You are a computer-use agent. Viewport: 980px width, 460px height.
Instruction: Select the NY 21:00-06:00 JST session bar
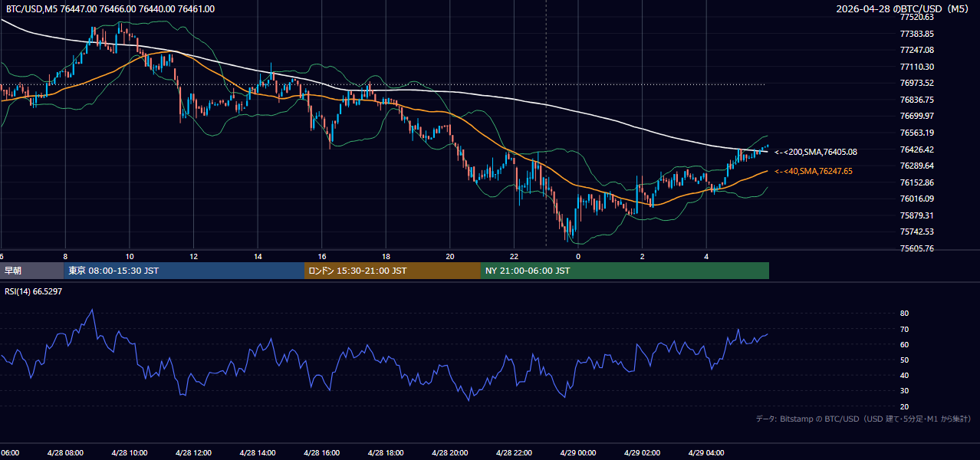(625, 271)
